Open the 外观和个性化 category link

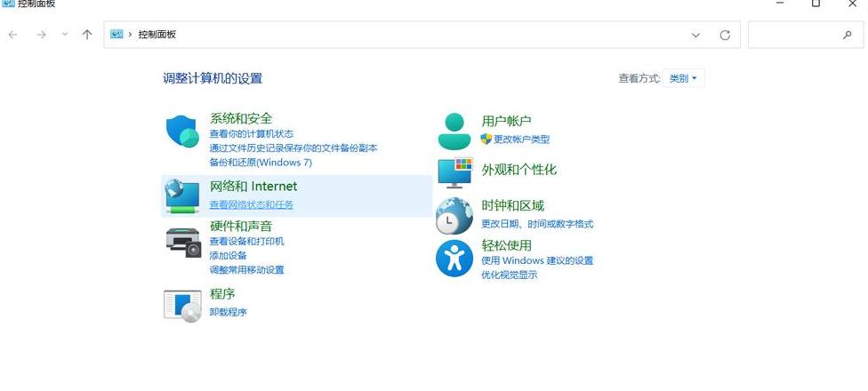(x=519, y=170)
